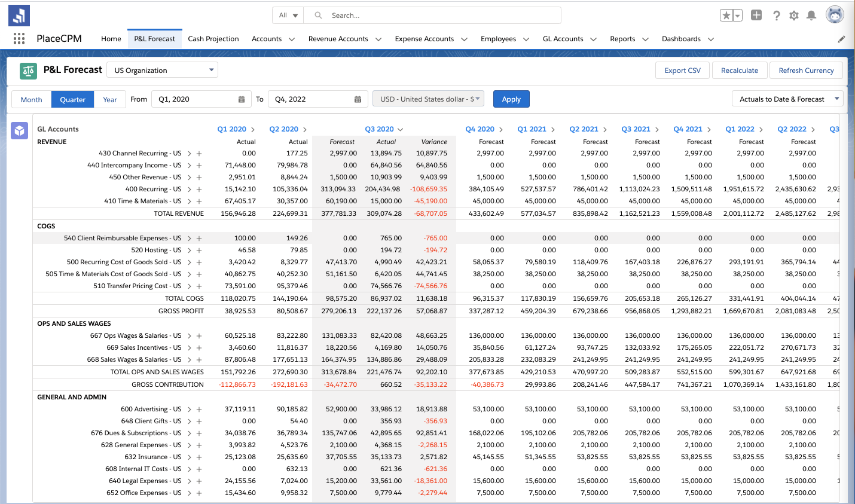
Task: Open the US Organization dropdown
Action: [x=163, y=70]
